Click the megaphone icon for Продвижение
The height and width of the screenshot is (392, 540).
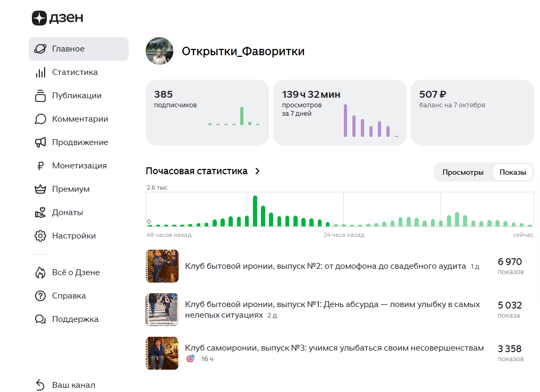pyautogui.click(x=40, y=142)
